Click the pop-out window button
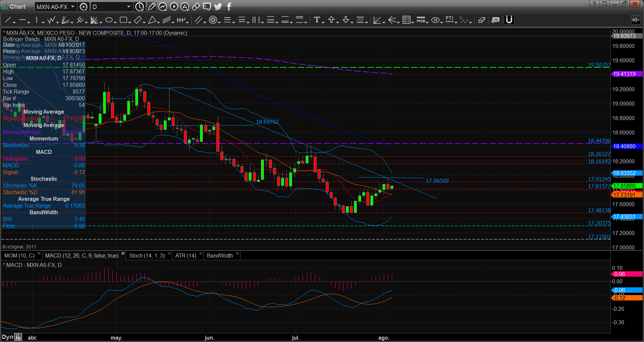Image resolution: width=644 pixels, height=342 pixels. pyautogui.click(x=604, y=4)
